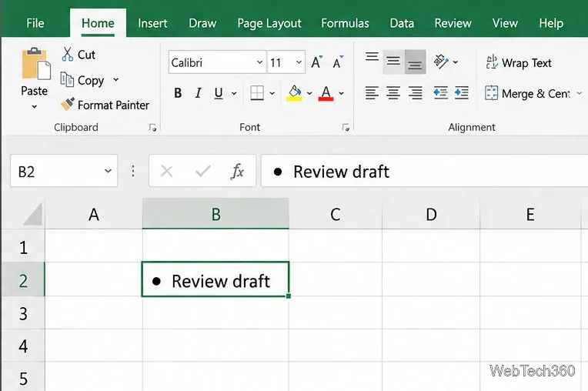The width and height of the screenshot is (588, 391).
Task: Cancel the formula bar entry
Action: [166, 172]
